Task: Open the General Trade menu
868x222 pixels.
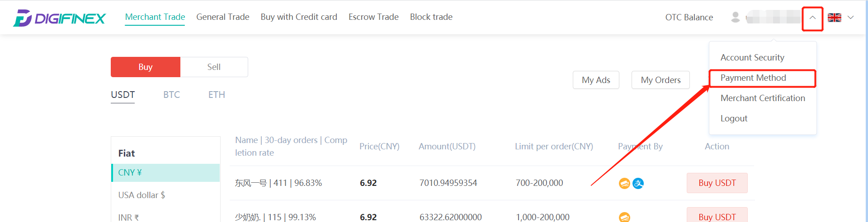Action: (x=223, y=17)
